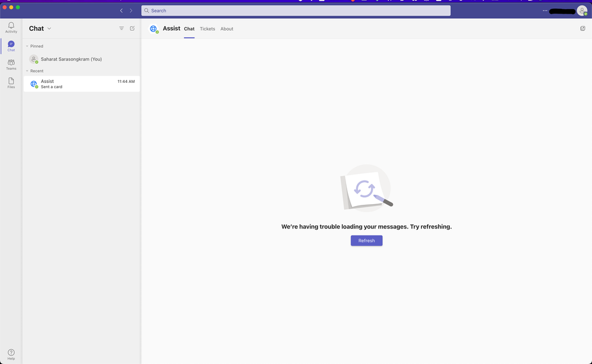Open the Activity bell icon

tap(11, 27)
